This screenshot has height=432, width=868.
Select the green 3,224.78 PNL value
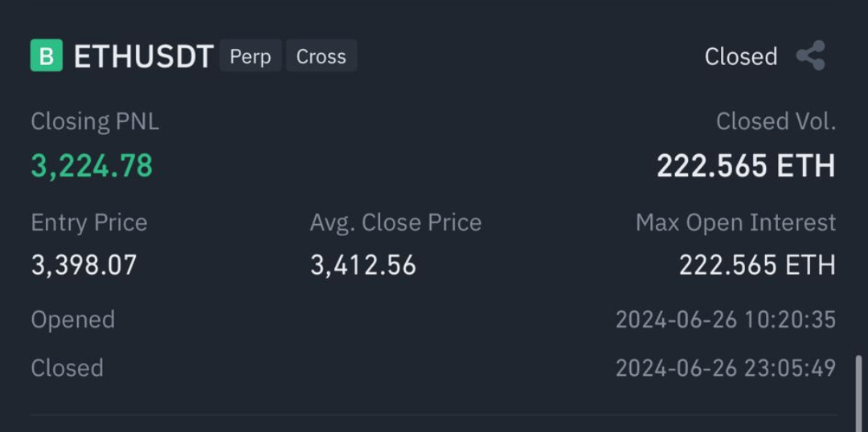92,165
